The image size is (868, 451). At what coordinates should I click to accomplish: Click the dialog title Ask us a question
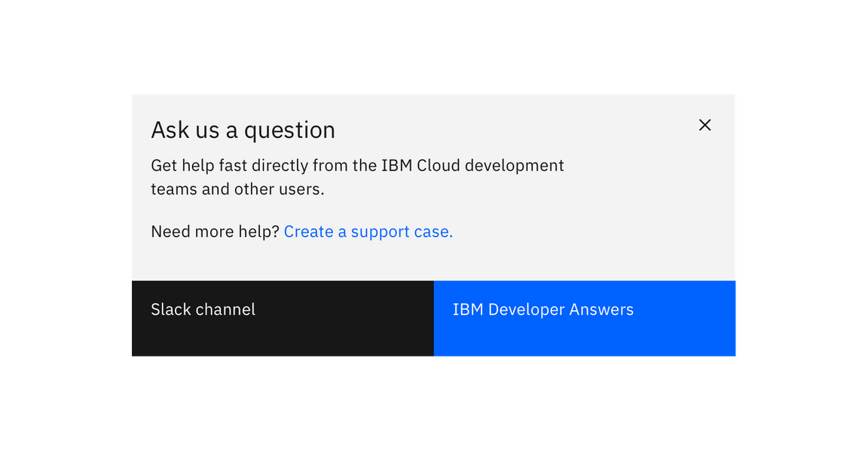(243, 130)
